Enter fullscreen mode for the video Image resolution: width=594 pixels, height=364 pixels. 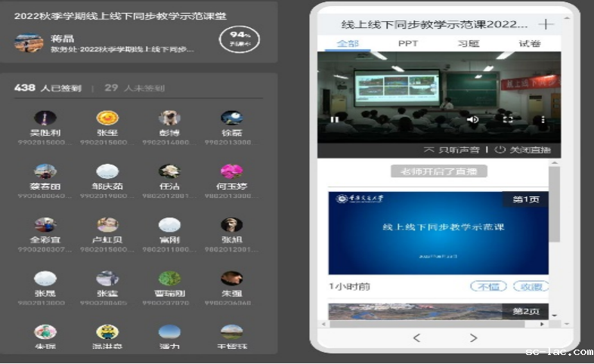pyautogui.click(x=508, y=119)
